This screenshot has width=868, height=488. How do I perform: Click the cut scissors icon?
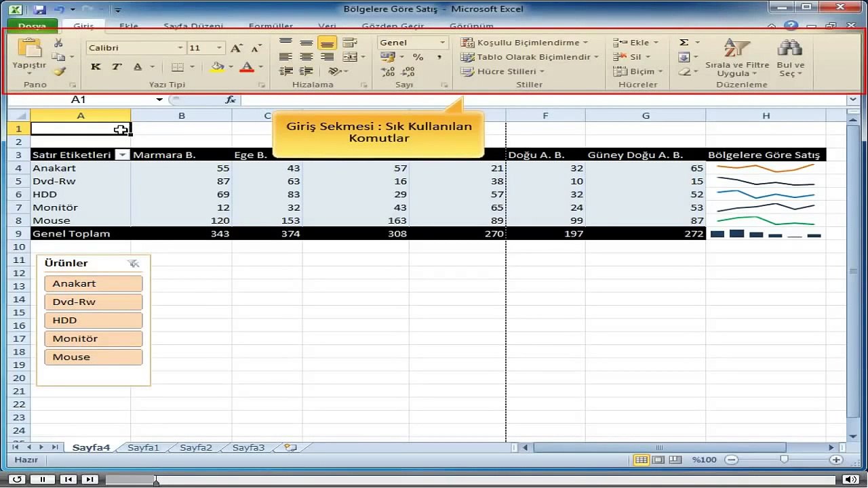pyautogui.click(x=58, y=43)
